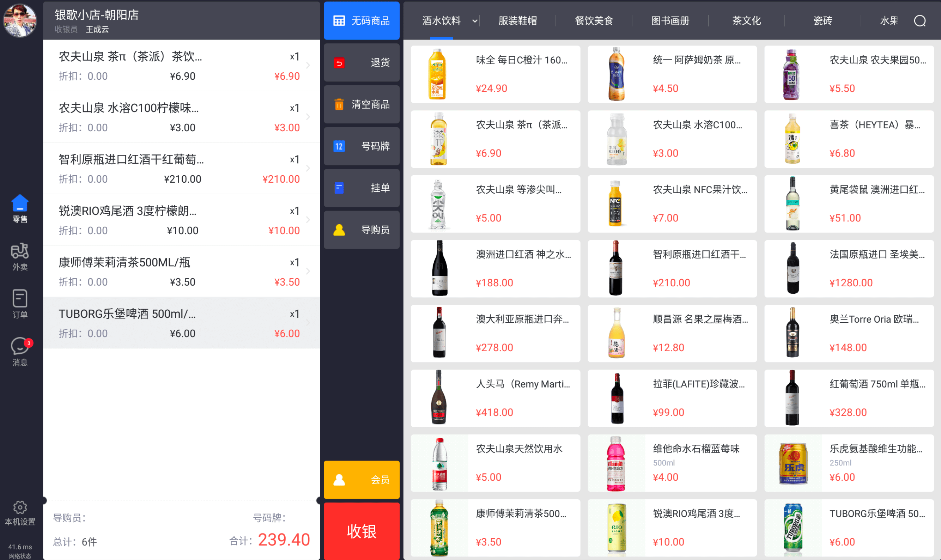Add 农夫山泉 NFC果汁 product thumbnail
This screenshot has height=560, width=941.
click(x=615, y=204)
